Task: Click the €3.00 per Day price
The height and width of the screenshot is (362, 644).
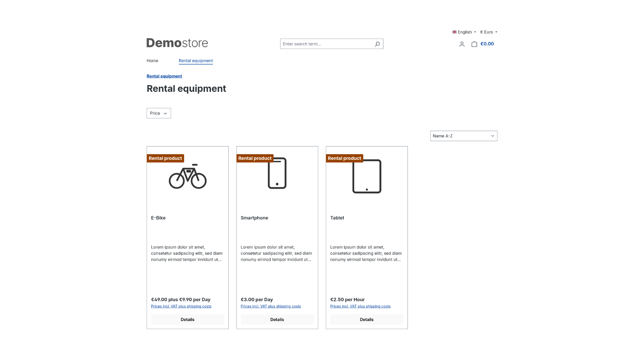Action: click(257, 300)
